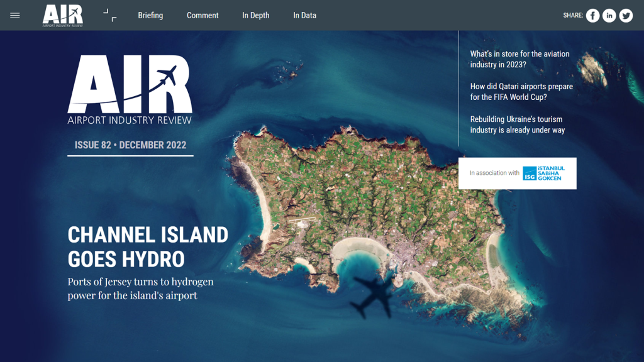Viewport: 644px width, 362px height.
Task: Share the issue on Twitter
Action: coord(626,16)
